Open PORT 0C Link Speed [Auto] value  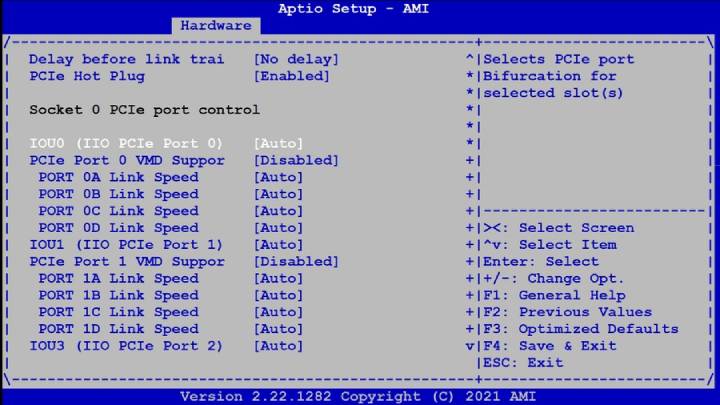(278, 211)
